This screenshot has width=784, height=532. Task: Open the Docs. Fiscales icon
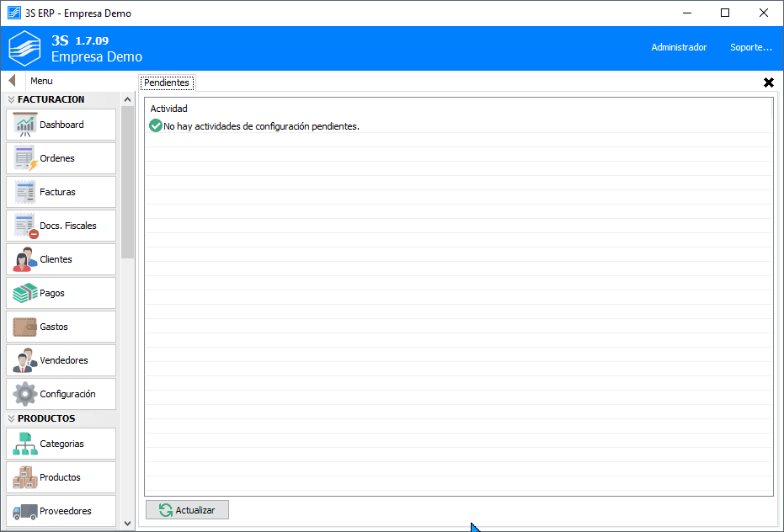[x=26, y=226]
